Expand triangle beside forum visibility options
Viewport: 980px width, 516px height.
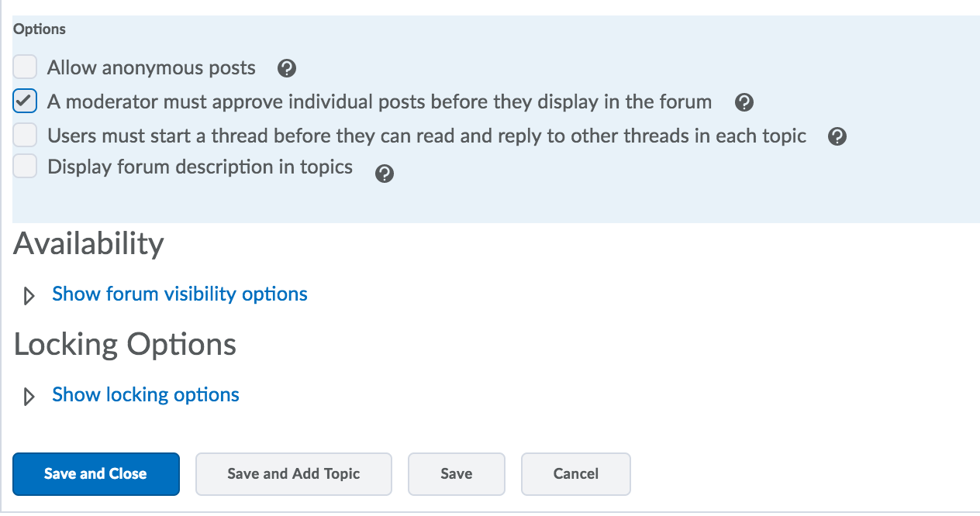[x=29, y=296]
